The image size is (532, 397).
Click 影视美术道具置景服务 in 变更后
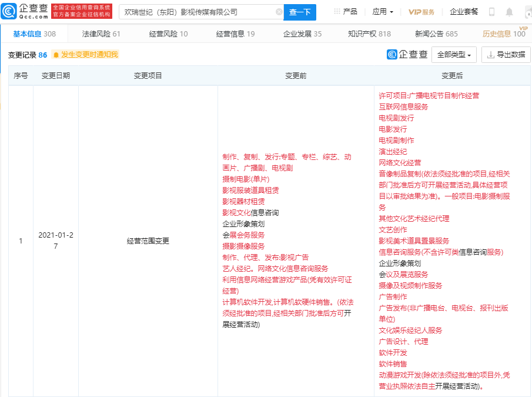pyautogui.click(x=414, y=241)
